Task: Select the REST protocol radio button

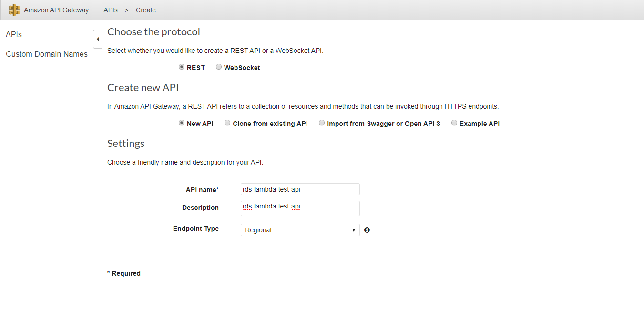Action: (182, 67)
